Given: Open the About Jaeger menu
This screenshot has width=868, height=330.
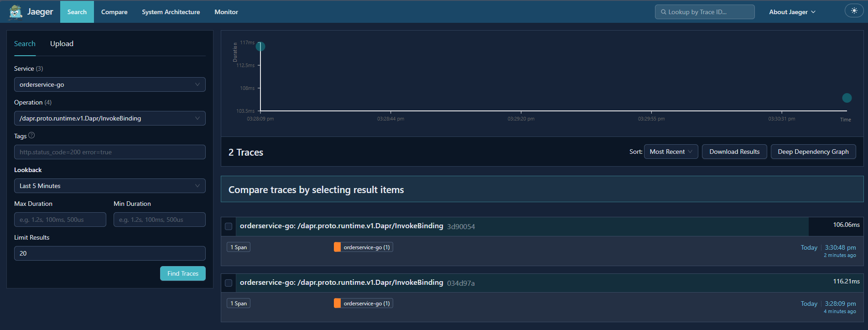Looking at the screenshot, I should pyautogui.click(x=792, y=12).
